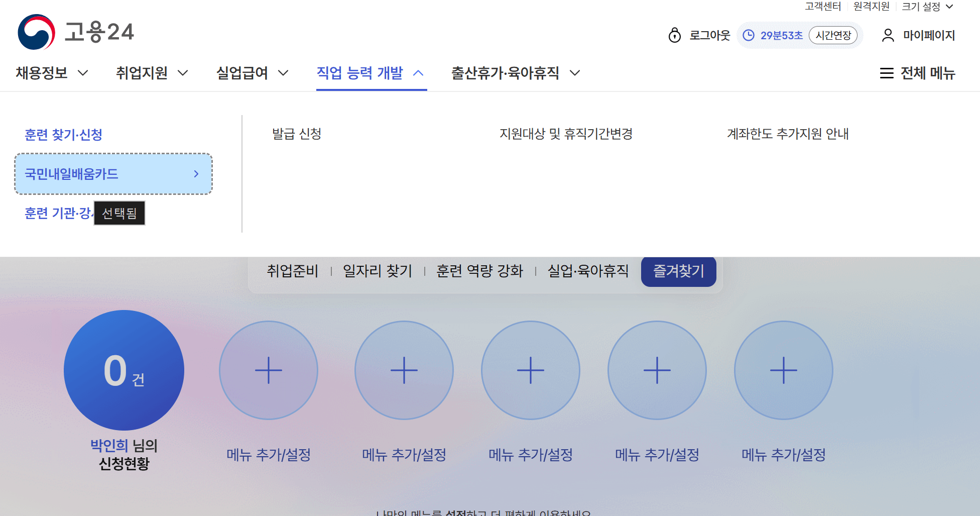Click the 박인희 님의 신청현황 circle
The image size is (980, 516).
click(124, 370)
